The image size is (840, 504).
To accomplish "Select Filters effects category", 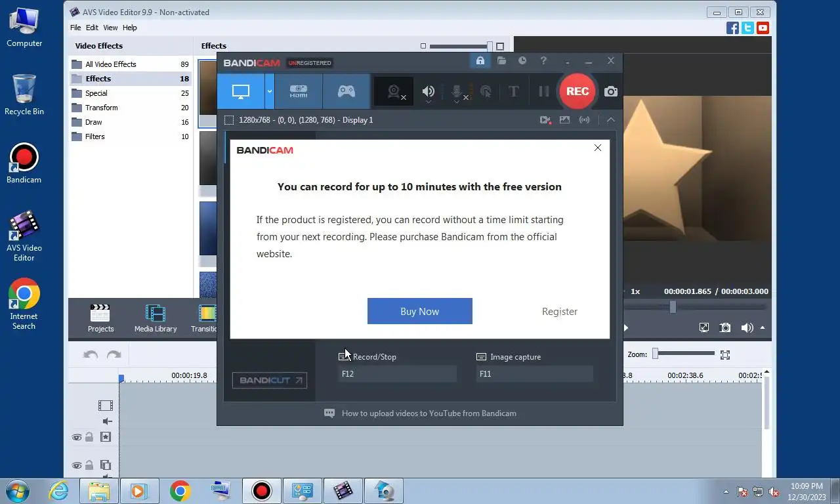I will point(130,136).
